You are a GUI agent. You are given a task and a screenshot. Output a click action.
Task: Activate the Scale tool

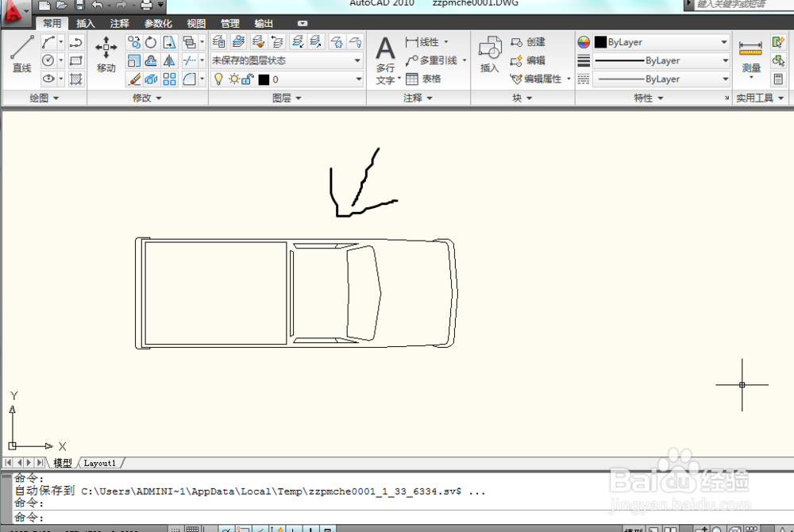[x=133, y=60]
